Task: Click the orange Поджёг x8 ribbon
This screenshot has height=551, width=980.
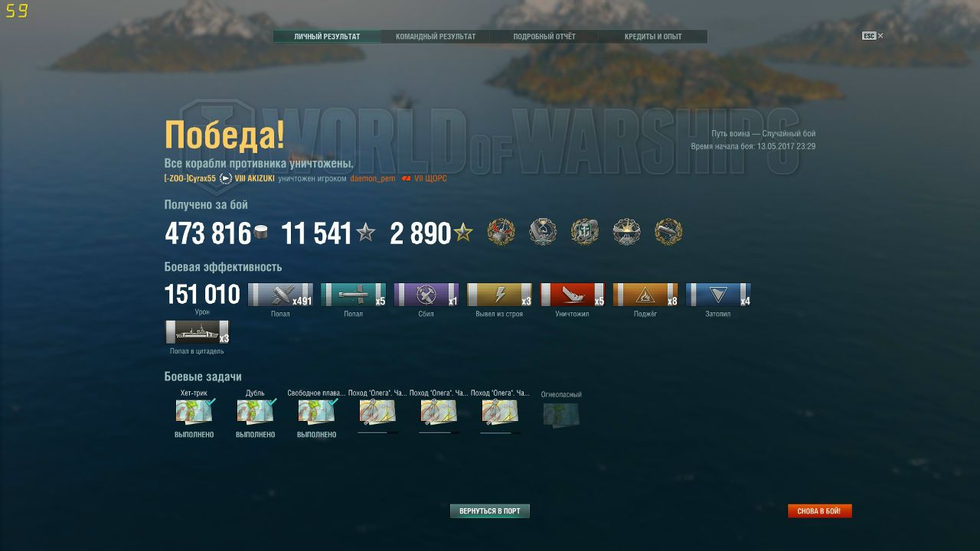Action: (645, 295)
